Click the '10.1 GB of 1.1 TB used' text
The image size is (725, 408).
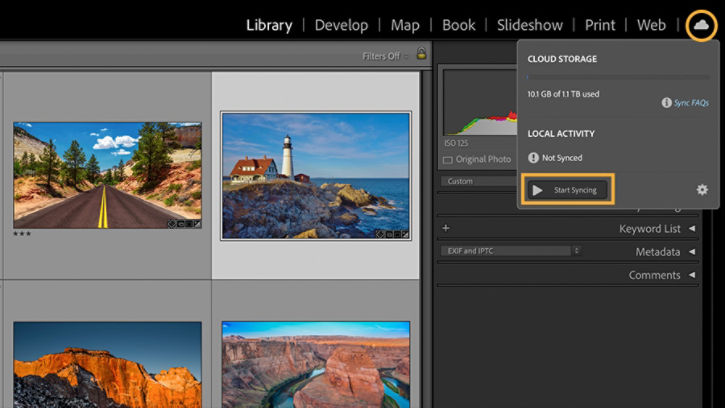tap(563, 94)
